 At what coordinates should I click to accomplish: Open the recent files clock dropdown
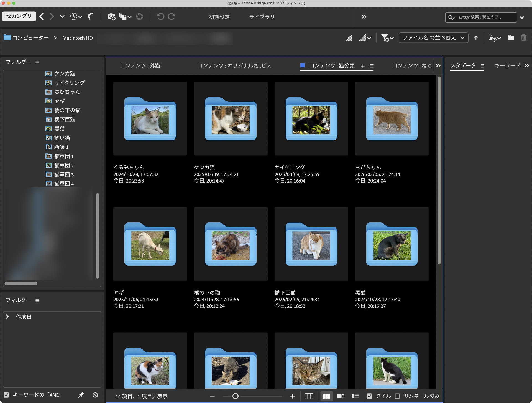(75, 17)
